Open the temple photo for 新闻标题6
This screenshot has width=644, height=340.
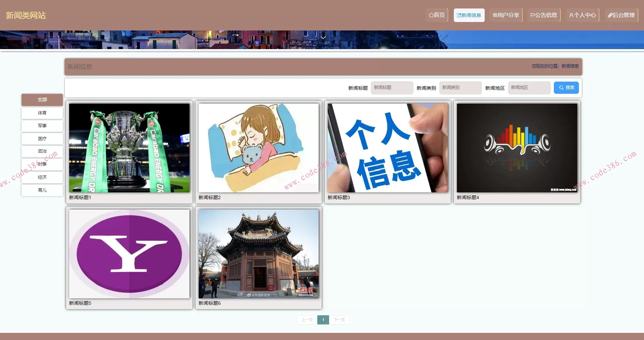pos(259,254)
